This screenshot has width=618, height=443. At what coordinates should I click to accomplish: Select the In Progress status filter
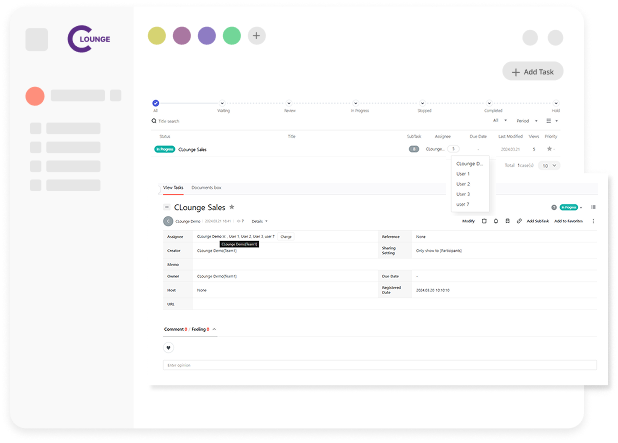tap(356, 103)
